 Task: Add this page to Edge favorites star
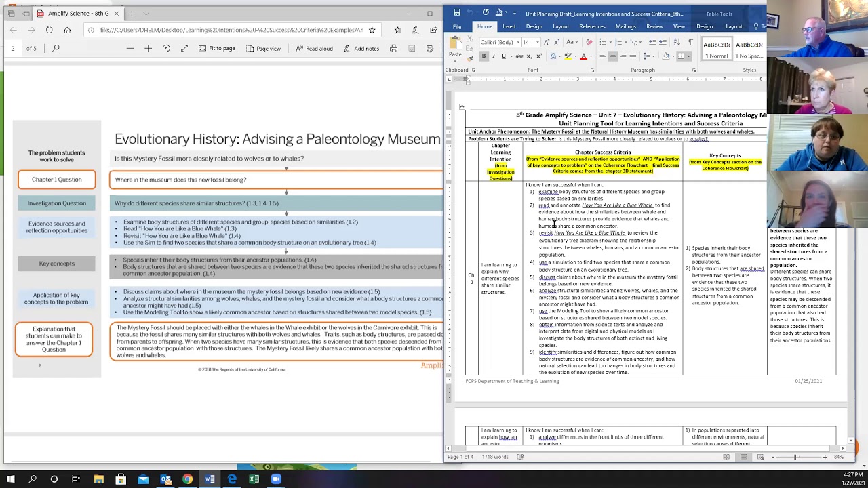(372, 30)
